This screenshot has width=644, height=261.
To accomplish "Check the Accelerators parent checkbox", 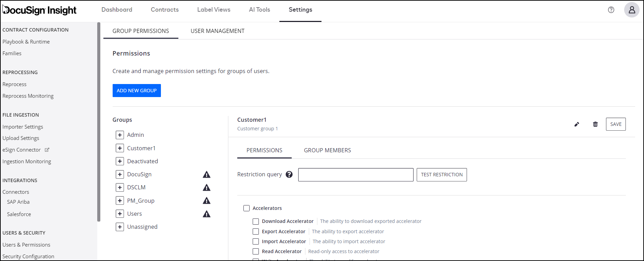I will pyautogui.click(x=247, y=208).
